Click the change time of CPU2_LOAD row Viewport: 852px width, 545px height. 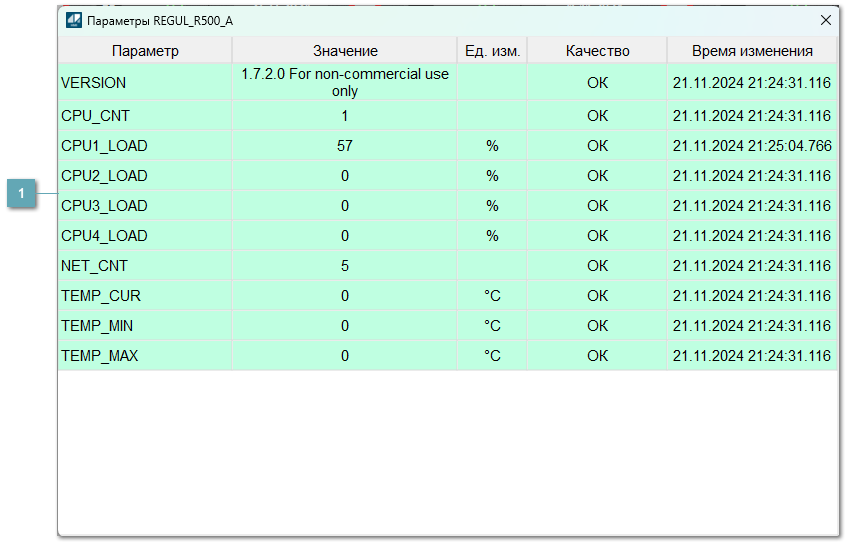pos(752,176)
